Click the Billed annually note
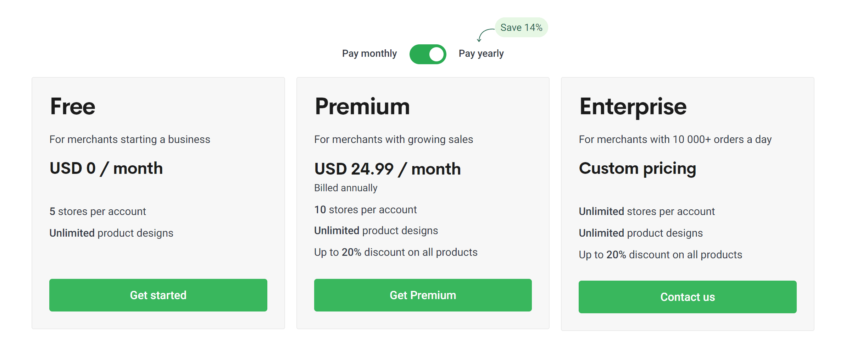This screenshot has width=868, height=342. [346, 188]
